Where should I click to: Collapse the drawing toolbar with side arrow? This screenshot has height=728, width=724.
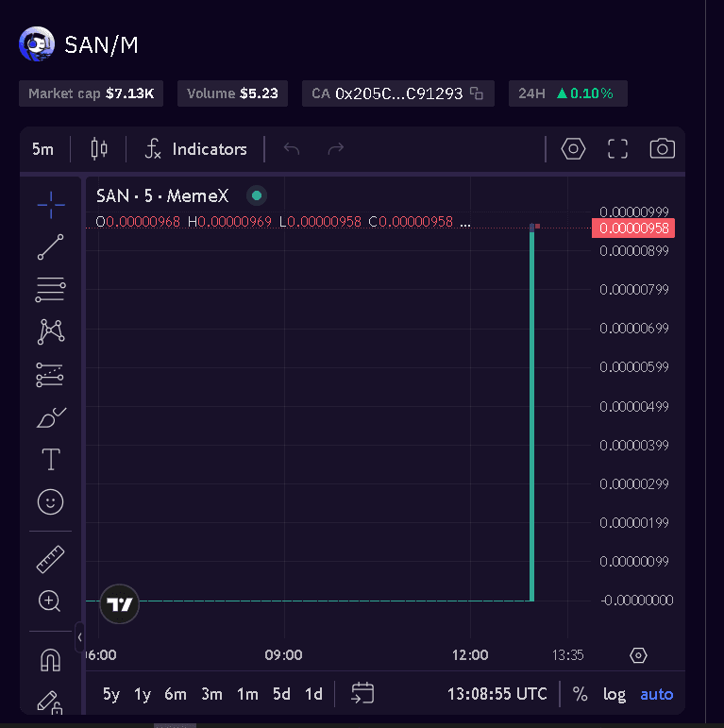click(79, 637)
